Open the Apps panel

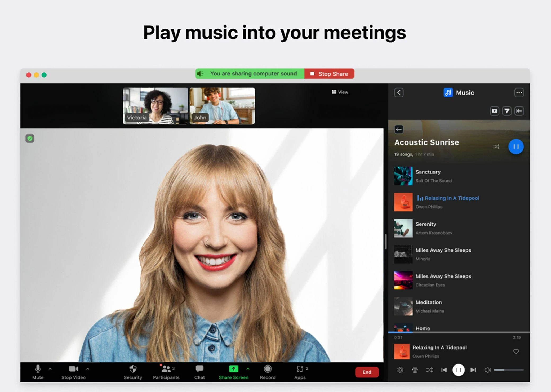coord(300,371)
